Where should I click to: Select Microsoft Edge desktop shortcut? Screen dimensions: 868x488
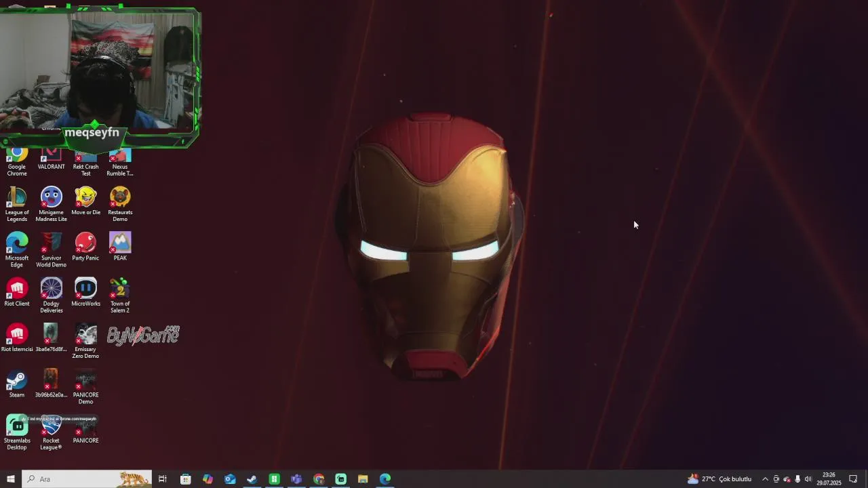[17, 250]
